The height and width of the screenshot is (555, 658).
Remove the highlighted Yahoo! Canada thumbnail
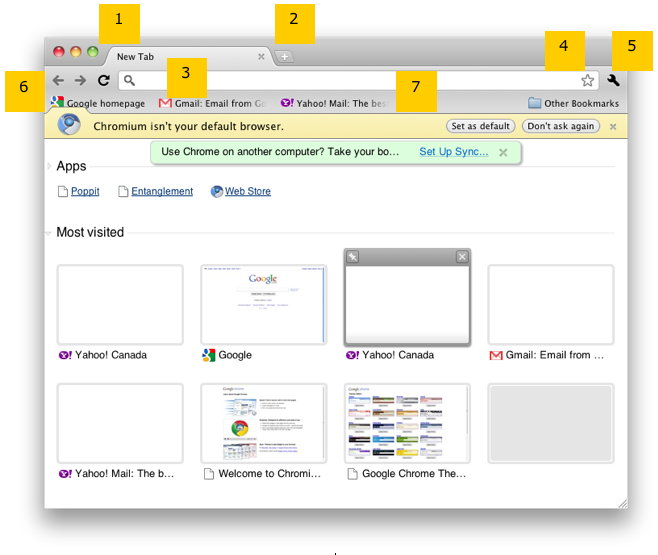461,257
